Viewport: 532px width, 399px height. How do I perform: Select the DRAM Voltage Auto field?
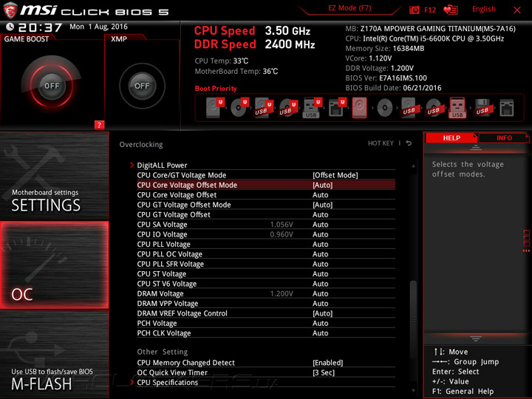click(320, 293)
